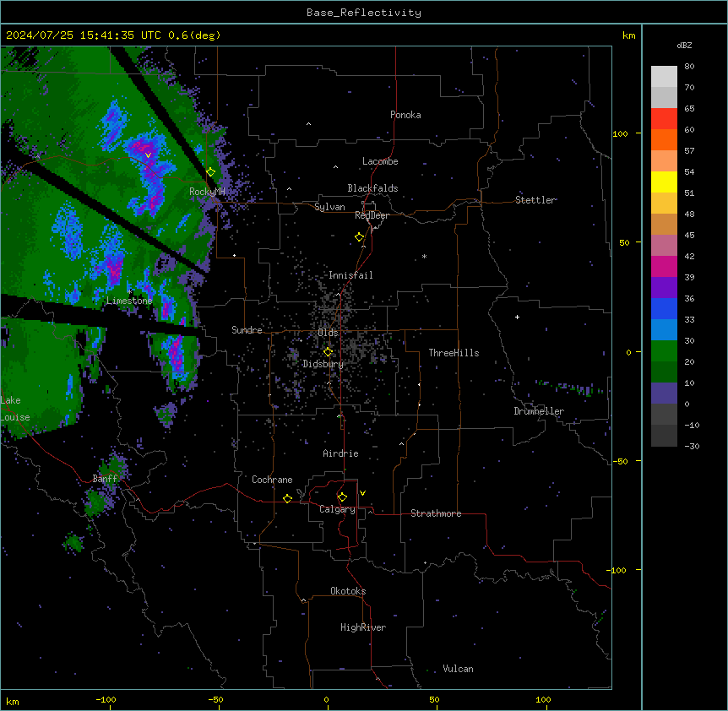Select the yellow diamond marker above Calgary label
728x711 pixels.
pos(342,497)
